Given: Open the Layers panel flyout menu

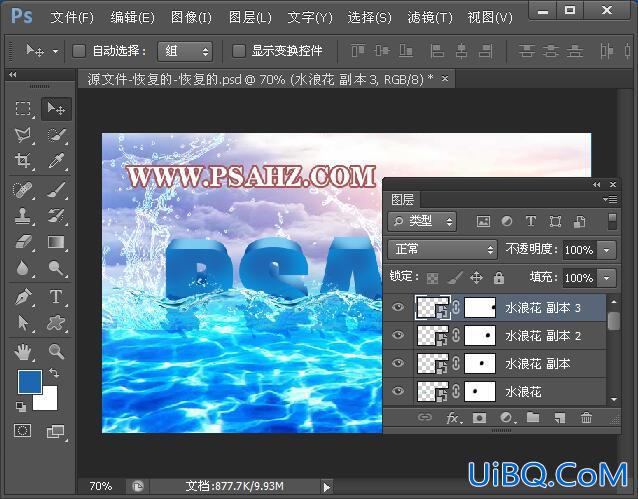Looking at the screenshot, I should pos(610,199).
